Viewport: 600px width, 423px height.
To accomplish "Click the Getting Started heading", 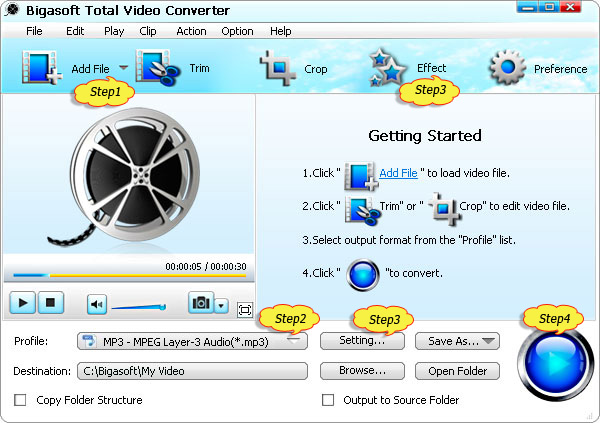I will click(x=425, y=136).
